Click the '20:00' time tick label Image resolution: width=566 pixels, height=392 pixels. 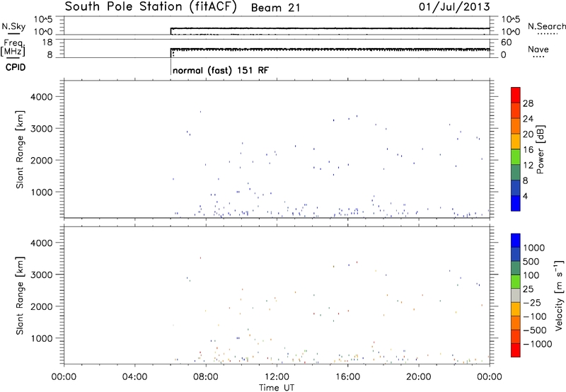(x=419, y=377)
